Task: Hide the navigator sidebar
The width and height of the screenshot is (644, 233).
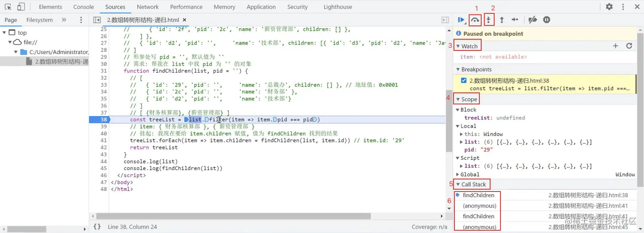Action: coord(97,20)
